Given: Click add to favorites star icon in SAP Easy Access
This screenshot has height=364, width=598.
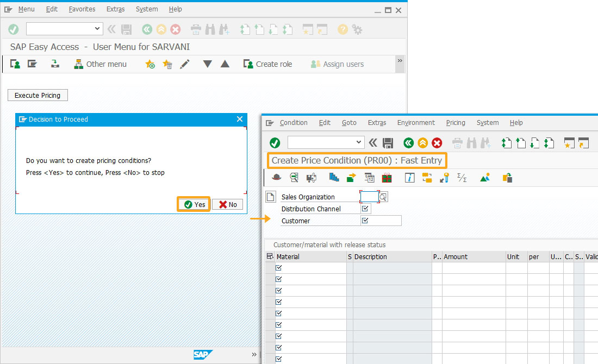Looking at the screenshot, I should tap(150, 64).
